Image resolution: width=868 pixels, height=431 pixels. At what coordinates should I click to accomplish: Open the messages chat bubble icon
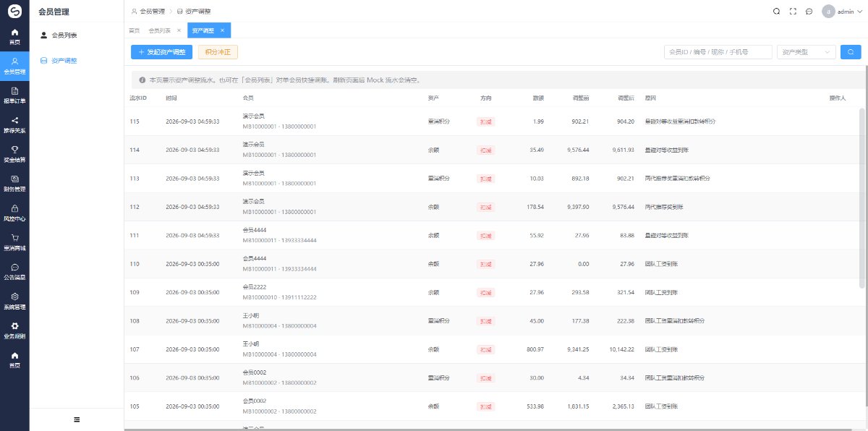pyautogui.click(x=809, y=12)
